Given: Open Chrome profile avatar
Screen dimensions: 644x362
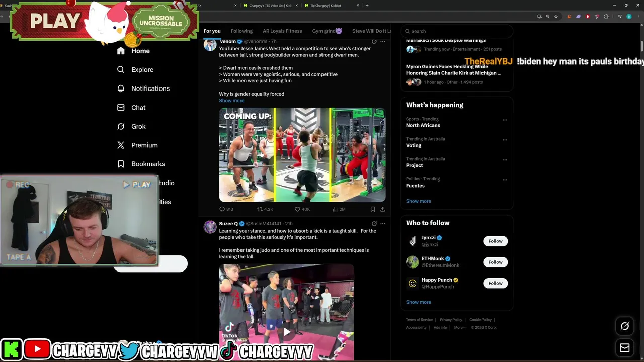Looking at the screenshot, I should pyautogui.click(x=629, y=17).
